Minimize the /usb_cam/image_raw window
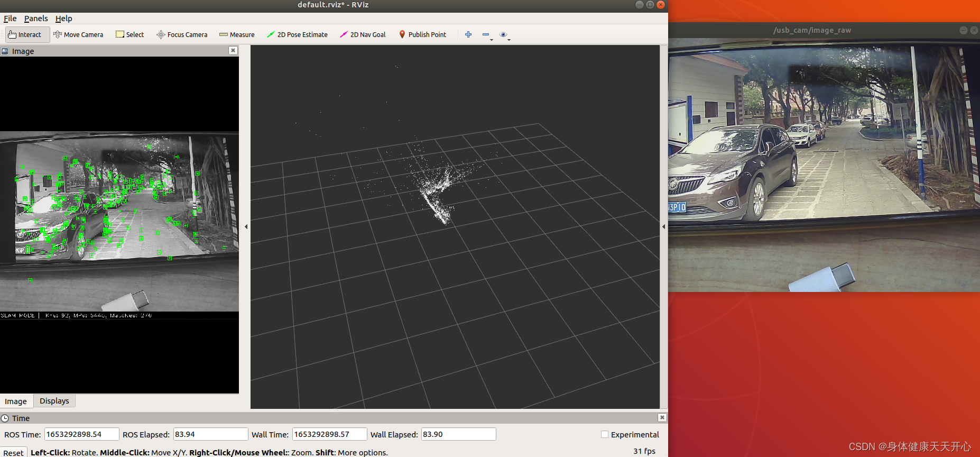 [x=964, y=30]
